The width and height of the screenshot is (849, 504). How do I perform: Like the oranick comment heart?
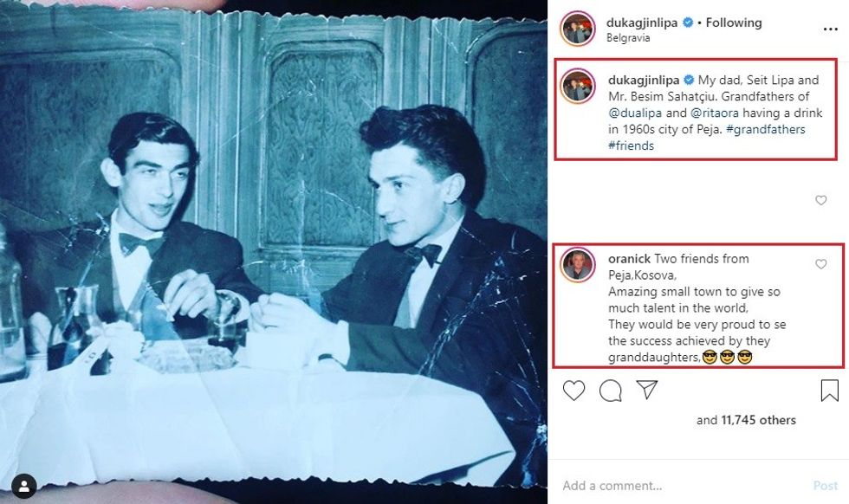(x=821, y=264)
